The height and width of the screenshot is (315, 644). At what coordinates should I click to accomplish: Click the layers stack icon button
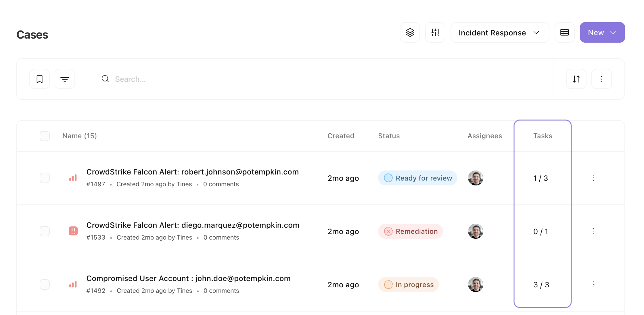(410, 33)
